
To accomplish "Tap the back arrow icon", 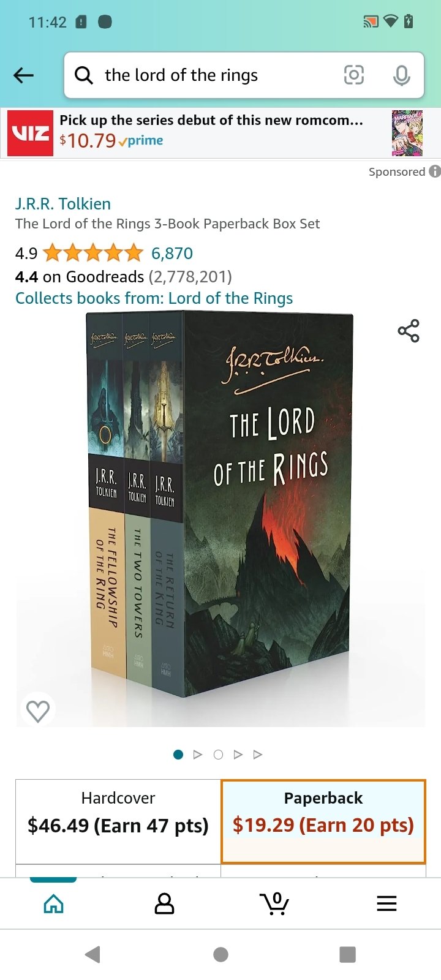I will (23, 75).
